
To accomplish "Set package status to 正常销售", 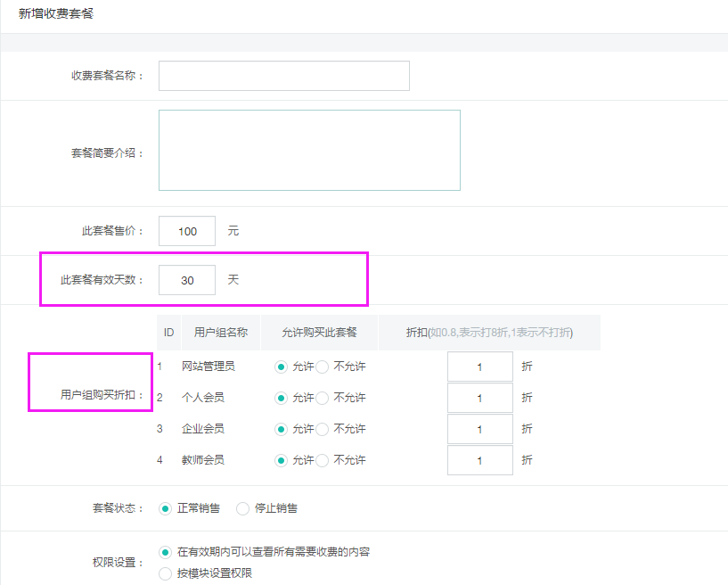I will click(x=165, y=508).
